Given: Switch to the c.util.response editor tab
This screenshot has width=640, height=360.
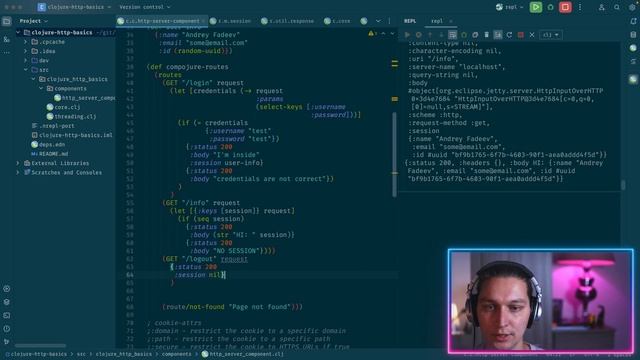Looking at the screenshot, I should point(288,21).
